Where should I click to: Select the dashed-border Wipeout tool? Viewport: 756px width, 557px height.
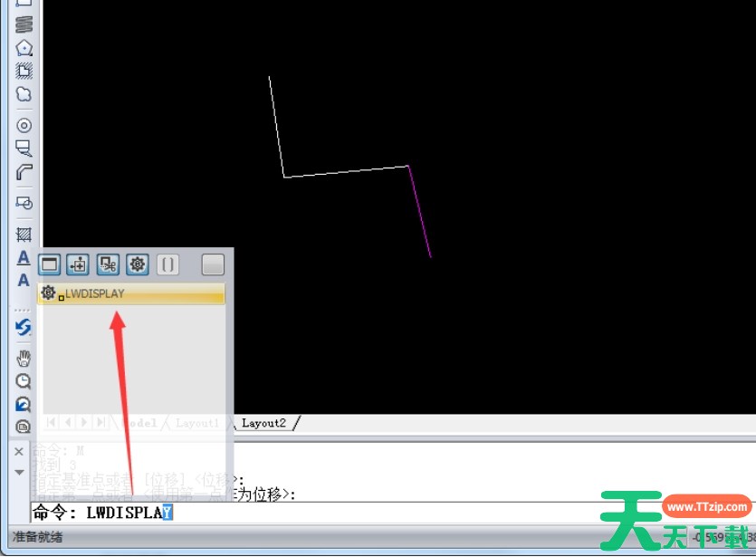tap(24, 71)
